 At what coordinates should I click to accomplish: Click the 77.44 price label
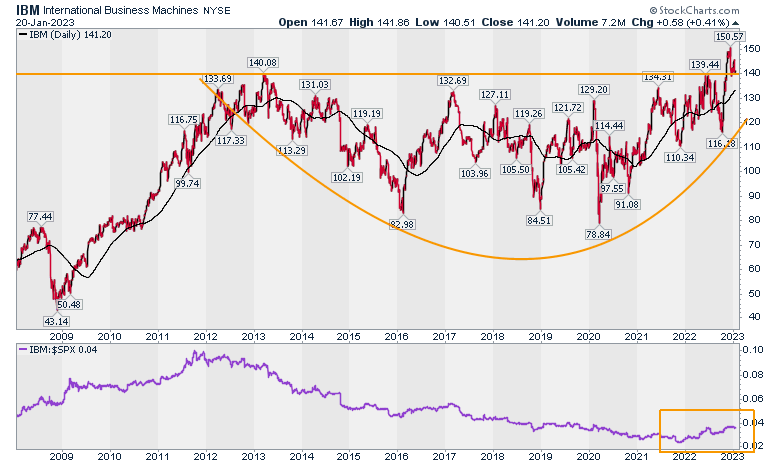coord(40,216)
